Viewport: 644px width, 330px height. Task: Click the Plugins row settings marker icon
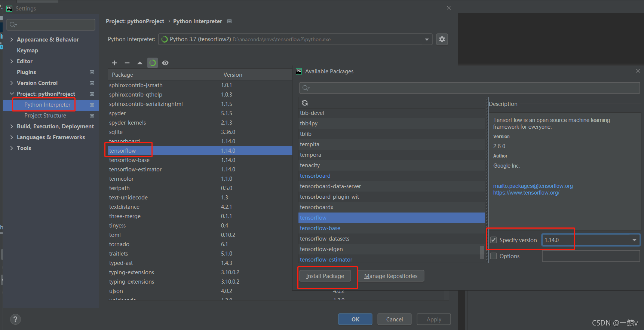point(92,72)
